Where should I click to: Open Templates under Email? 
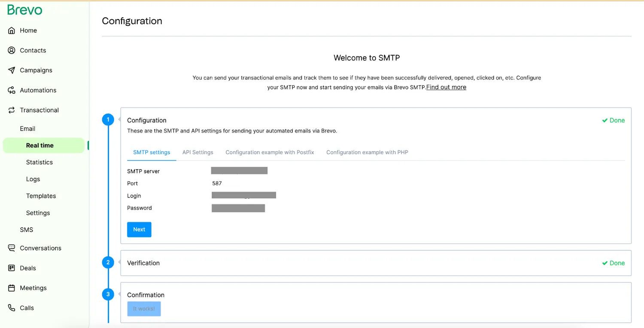coord(41,196)
